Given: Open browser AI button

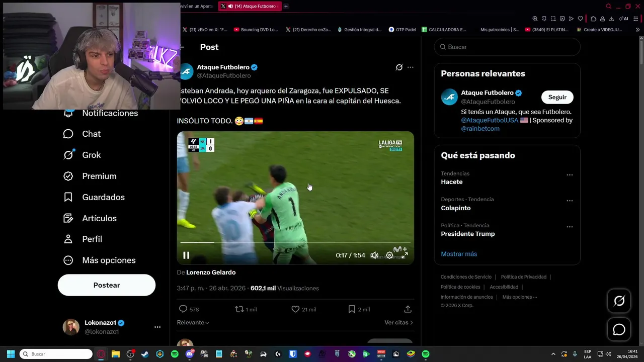Looking at the screenshot, I should [x=623, y=19].
